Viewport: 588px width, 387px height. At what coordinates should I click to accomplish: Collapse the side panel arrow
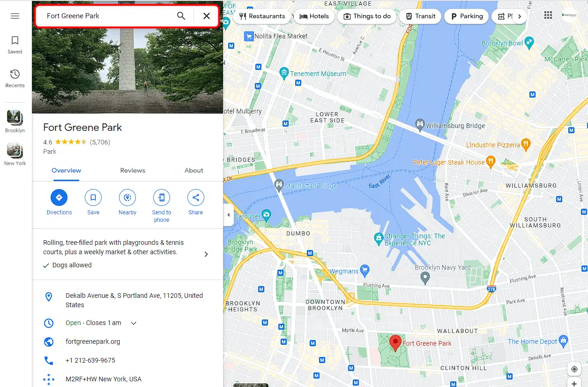[x=228, y=215]
